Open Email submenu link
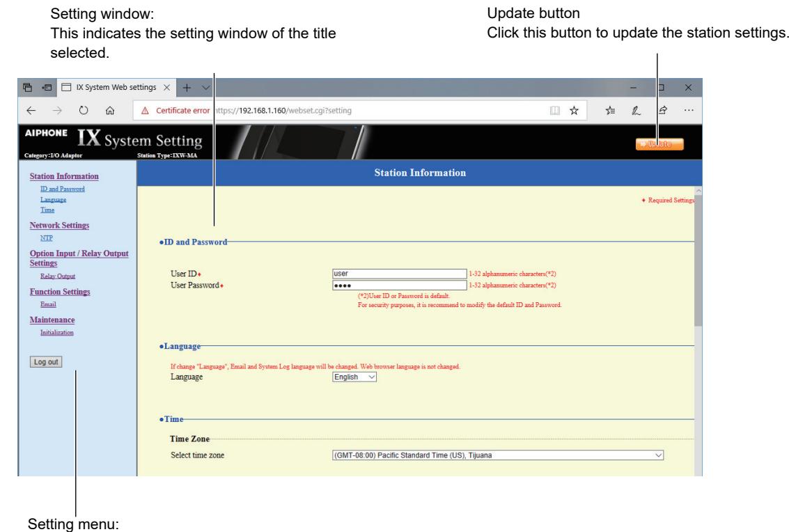The image size is (789, 532). click(48, 304)
